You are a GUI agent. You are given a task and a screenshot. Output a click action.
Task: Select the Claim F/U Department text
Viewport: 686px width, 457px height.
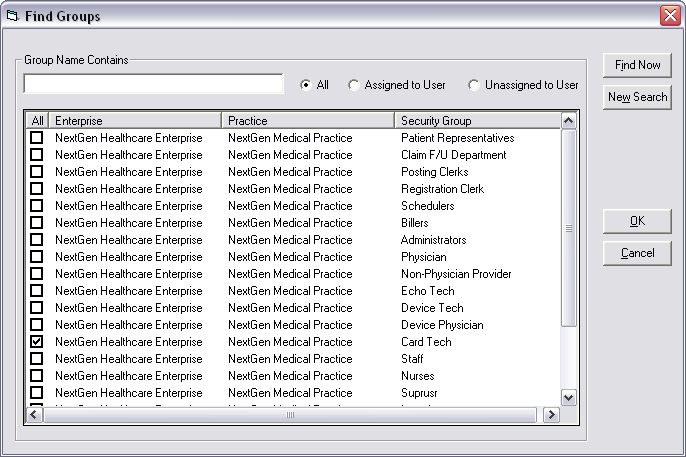[453, 155]
